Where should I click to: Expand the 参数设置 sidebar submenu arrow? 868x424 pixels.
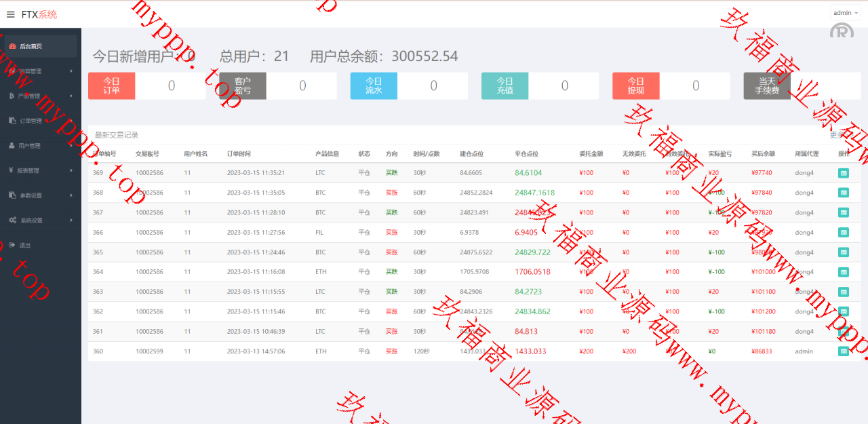[71, 195]
